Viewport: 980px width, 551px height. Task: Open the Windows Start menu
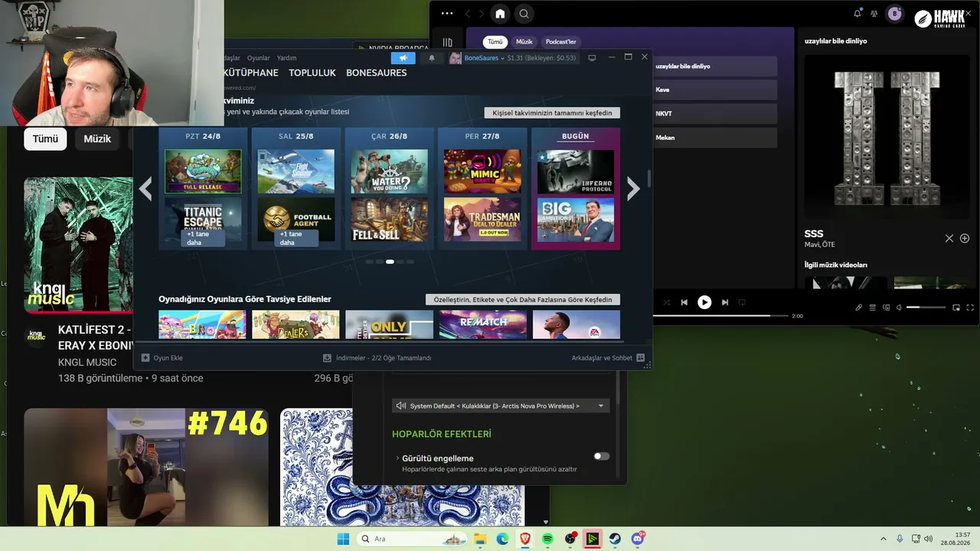pyautogui.click(x=343, y=539)
